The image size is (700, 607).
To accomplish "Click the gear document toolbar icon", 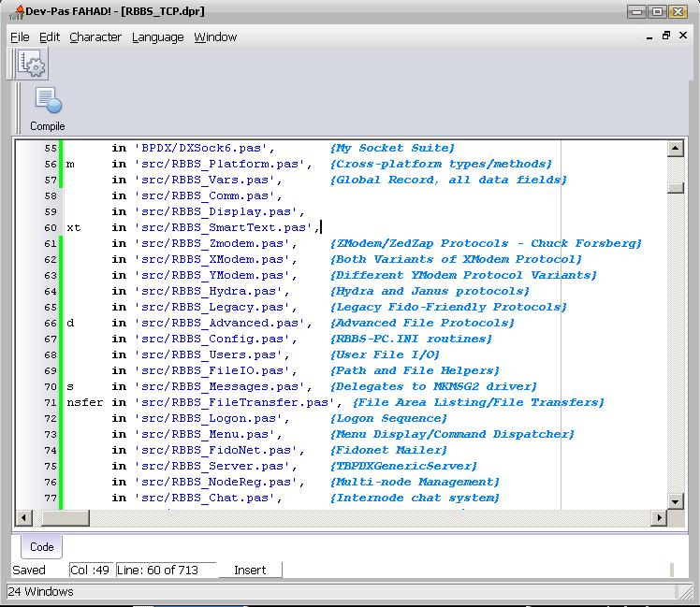I will click(x=32, y=64).
